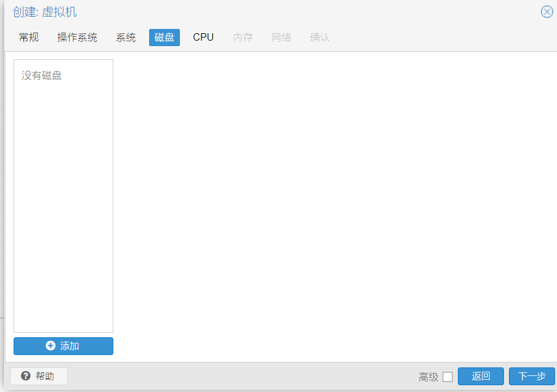Click the greyed-out 内存 tab
The height and width of the screenshot is (392, 557).
pos(243,38)
